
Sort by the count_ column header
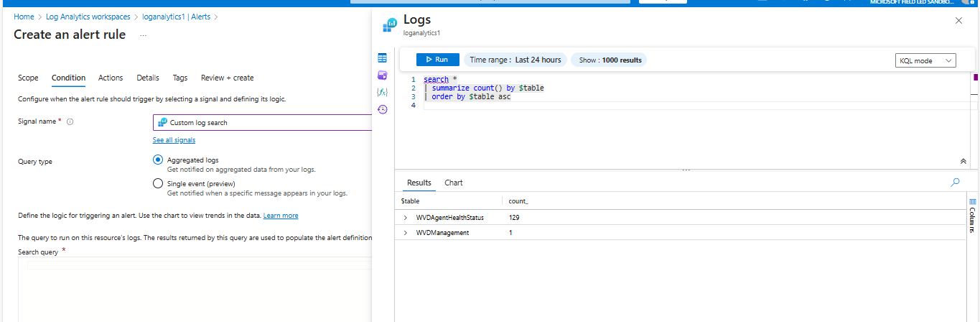coord(518,201)
